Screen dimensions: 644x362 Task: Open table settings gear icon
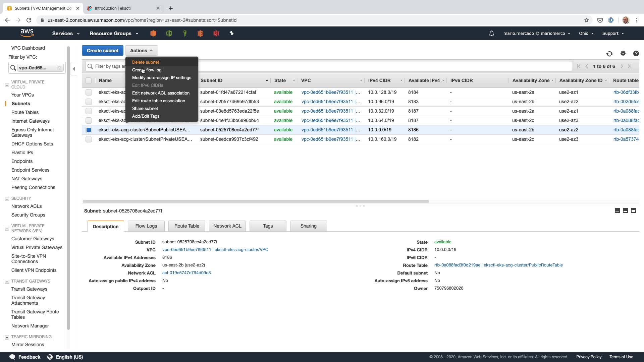click(623, 54)
